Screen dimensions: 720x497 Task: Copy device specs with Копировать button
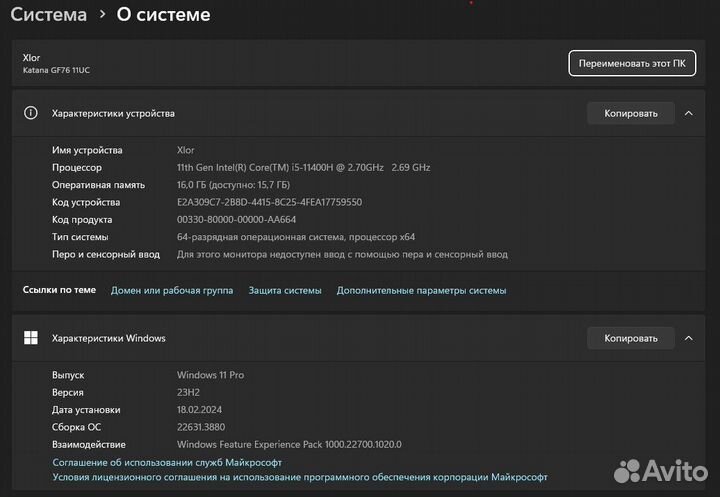[x=630, y=113]
